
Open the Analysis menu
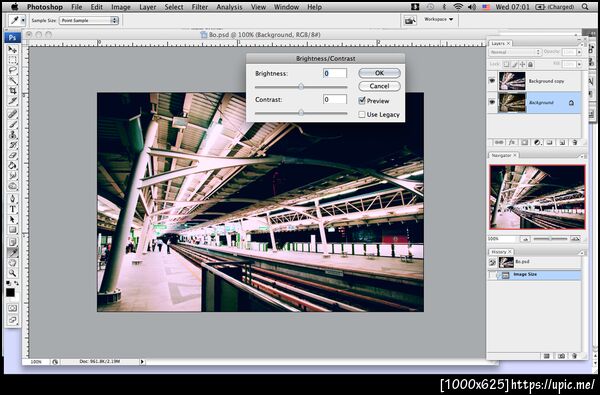click(229, 7)
